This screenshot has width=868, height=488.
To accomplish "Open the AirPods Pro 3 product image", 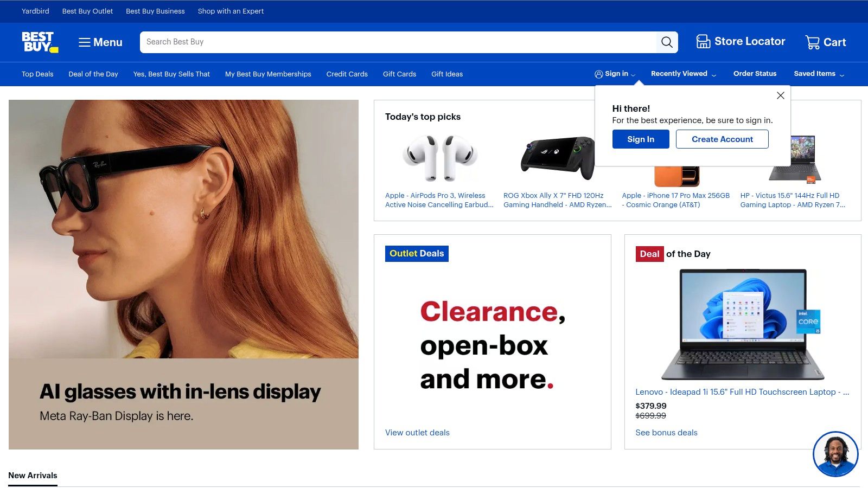I will 439,158.
